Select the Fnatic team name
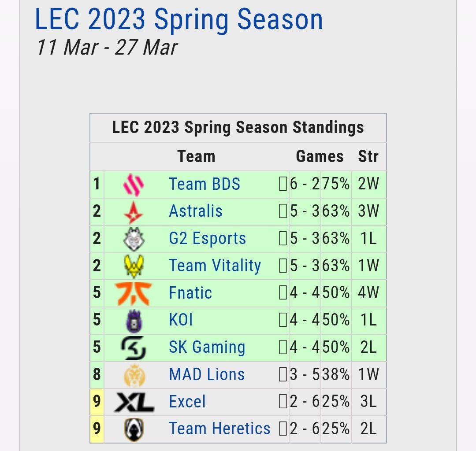Viewport: 476px width, 451px height. 190,293
